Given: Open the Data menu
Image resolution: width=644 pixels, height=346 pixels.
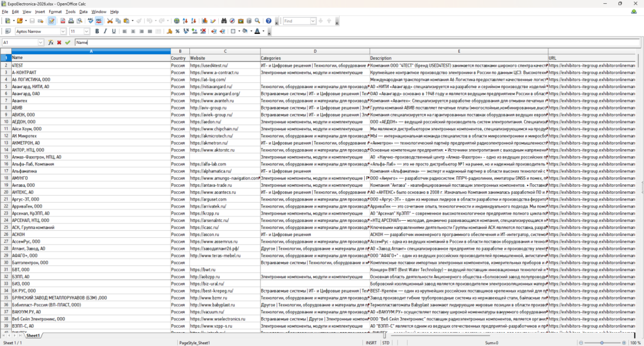Looking at the screenshot, I should coord(83,11).
